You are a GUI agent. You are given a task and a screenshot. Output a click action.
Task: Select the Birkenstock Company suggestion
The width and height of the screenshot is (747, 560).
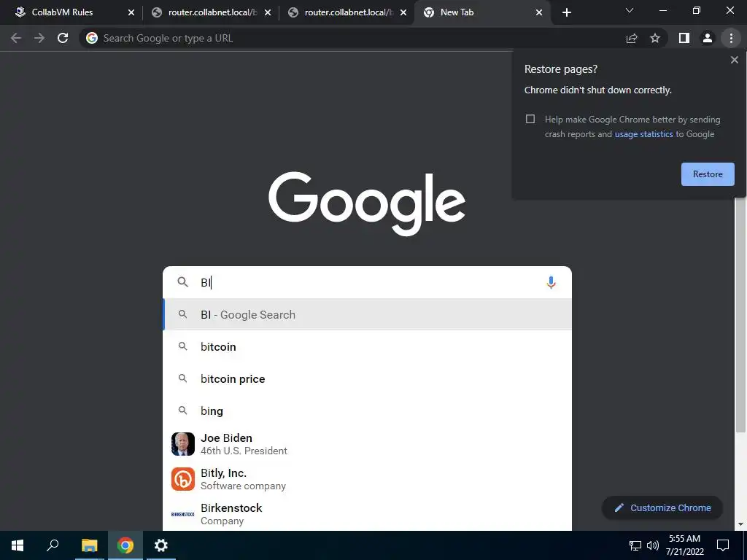coord(368,514)
